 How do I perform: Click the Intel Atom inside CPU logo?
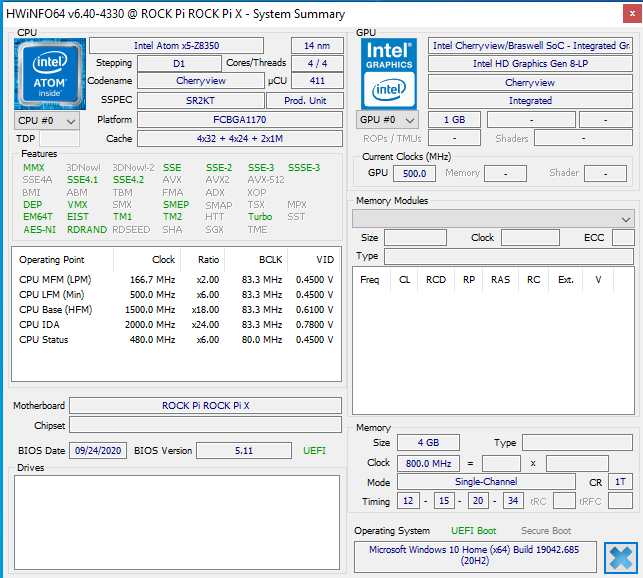point(50,74)
